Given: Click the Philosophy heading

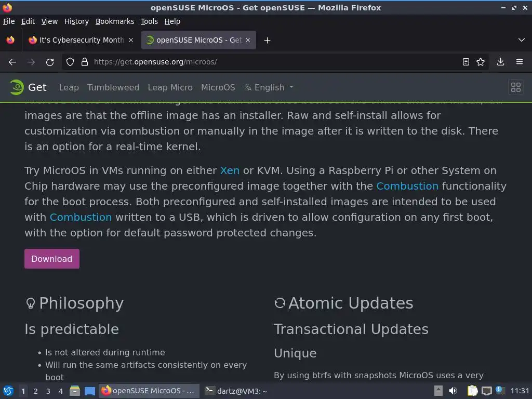Looking at the screenshot, I should tap(82, 303).
